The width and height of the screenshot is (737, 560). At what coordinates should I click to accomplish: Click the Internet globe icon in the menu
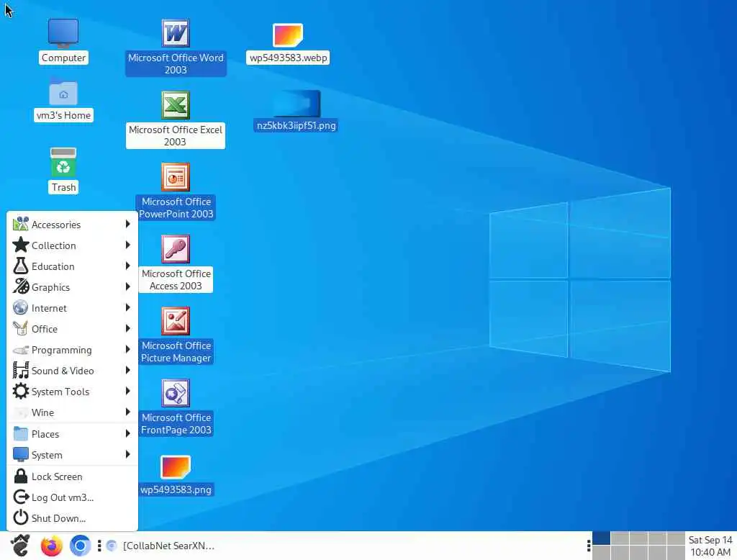[21, 308]
